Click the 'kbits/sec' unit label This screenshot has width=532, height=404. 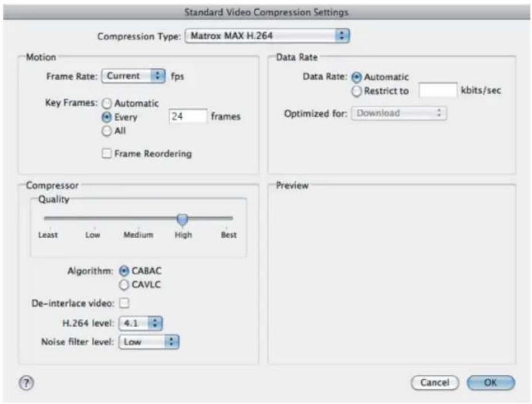(481, 90)
